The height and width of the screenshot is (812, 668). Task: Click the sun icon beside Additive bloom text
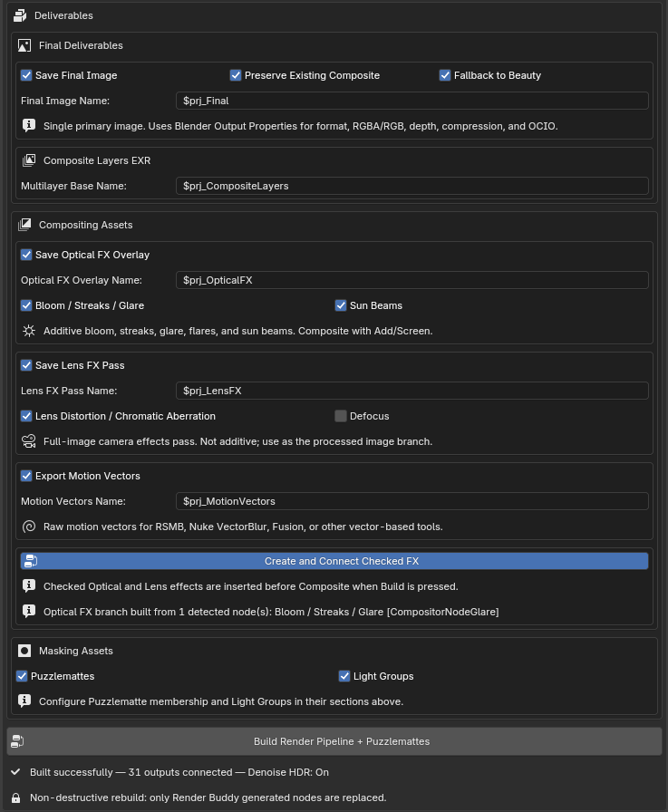click(29, 331)
